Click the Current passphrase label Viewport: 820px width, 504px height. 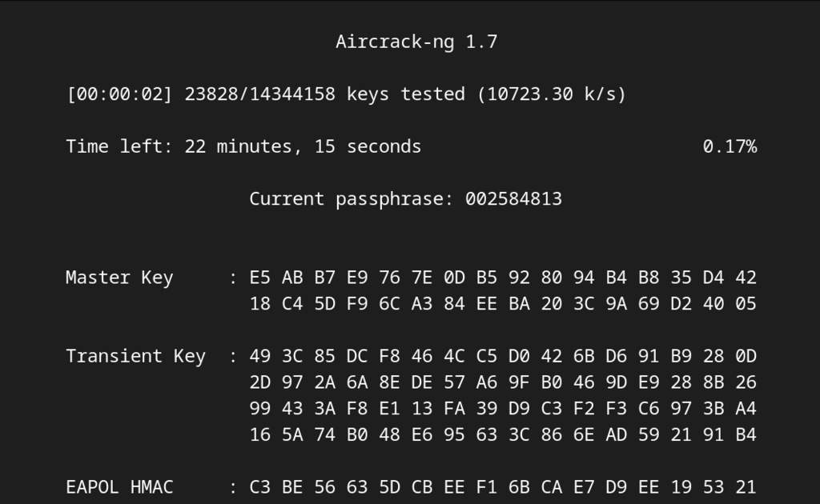click(352, 199)
